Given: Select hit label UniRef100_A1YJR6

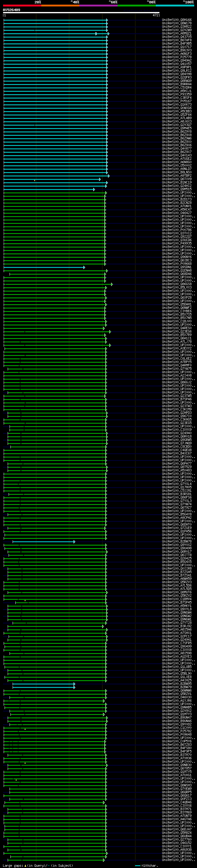Looking at the screenshot, I should coord(177,700).
